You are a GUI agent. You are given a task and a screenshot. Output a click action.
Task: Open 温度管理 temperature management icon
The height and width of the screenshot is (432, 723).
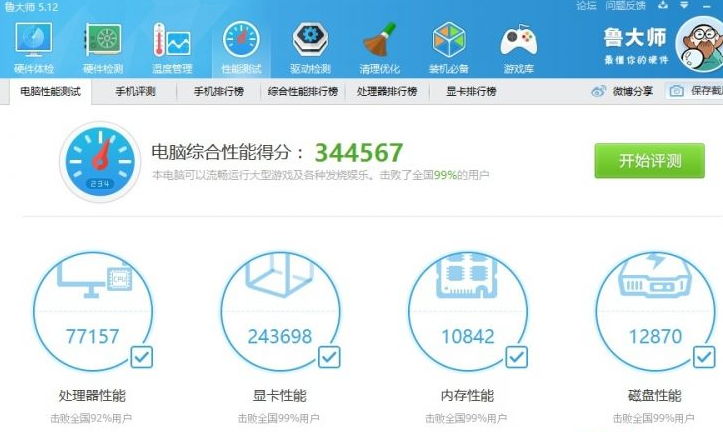(172, 40)
